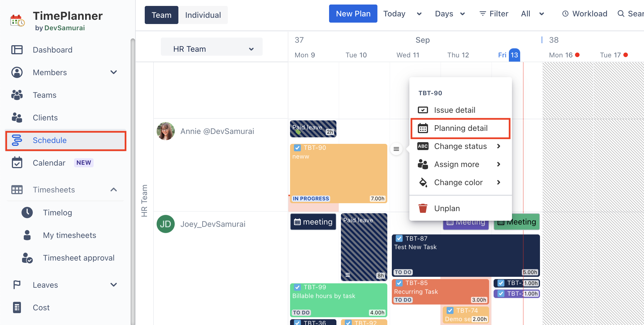Click the Timesheet approval icon
This screenshot has height=325, width=644.
(27, 258)
